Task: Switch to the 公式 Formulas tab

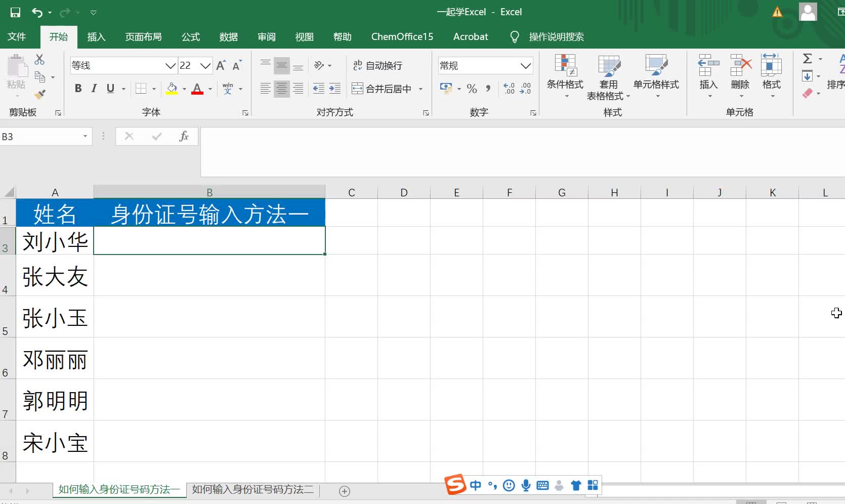Action: (191, 37)
